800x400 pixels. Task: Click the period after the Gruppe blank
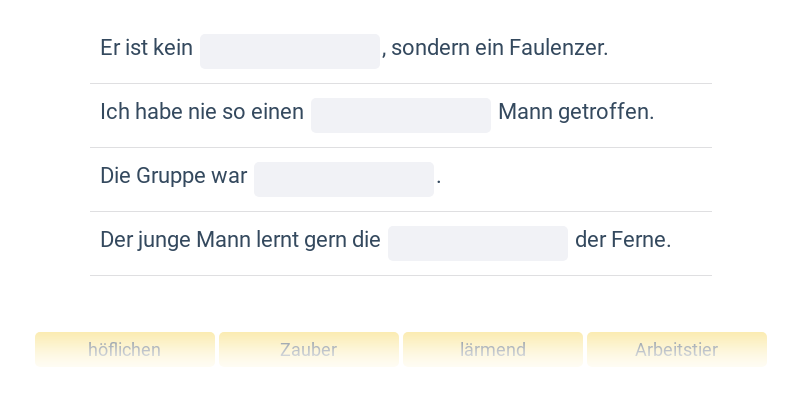[439, 179]
